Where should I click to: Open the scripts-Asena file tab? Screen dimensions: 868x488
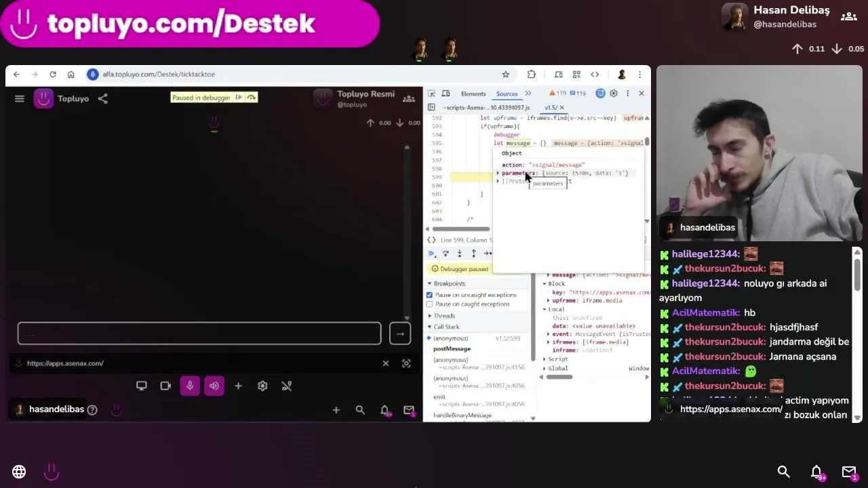pos(486,107)
